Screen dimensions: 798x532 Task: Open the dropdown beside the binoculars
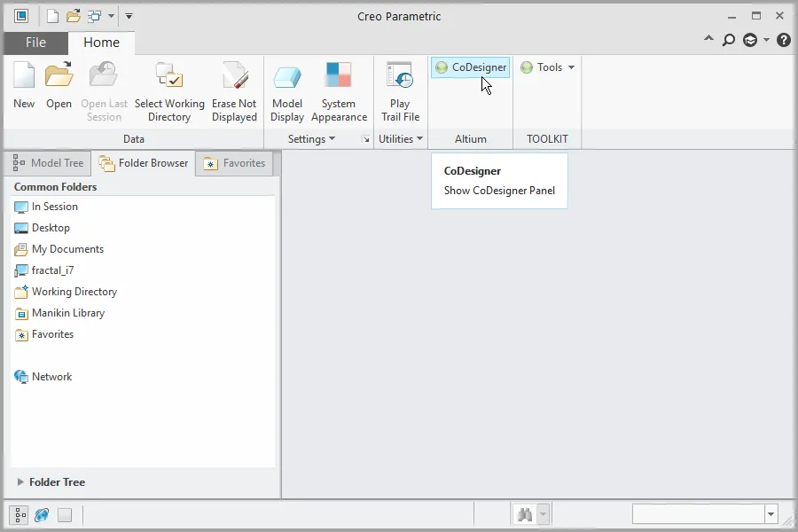tap(543, 514)
